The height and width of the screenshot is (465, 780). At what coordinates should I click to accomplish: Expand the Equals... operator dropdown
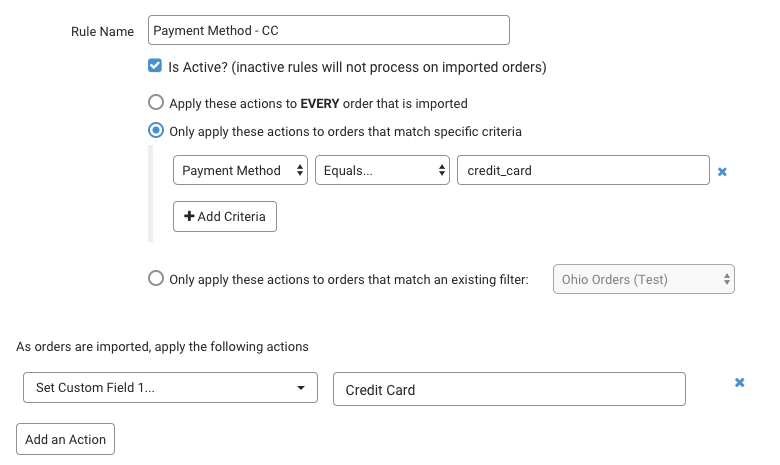point(382,171)
